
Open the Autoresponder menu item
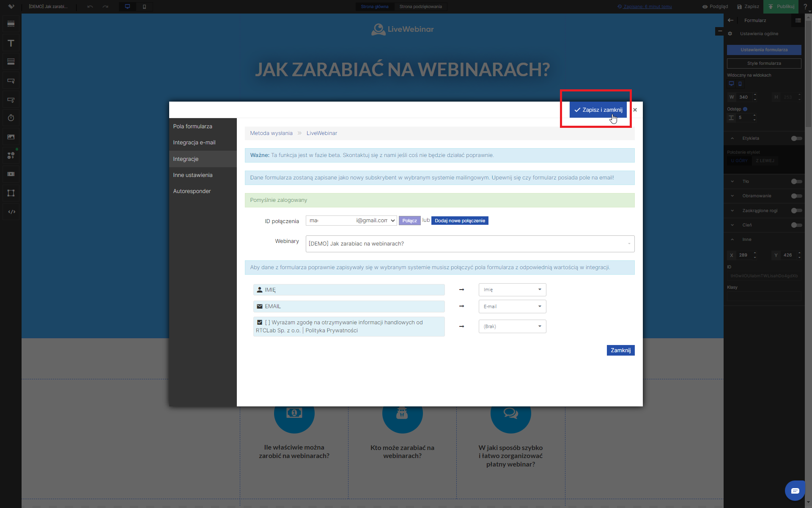click(192, 191)
